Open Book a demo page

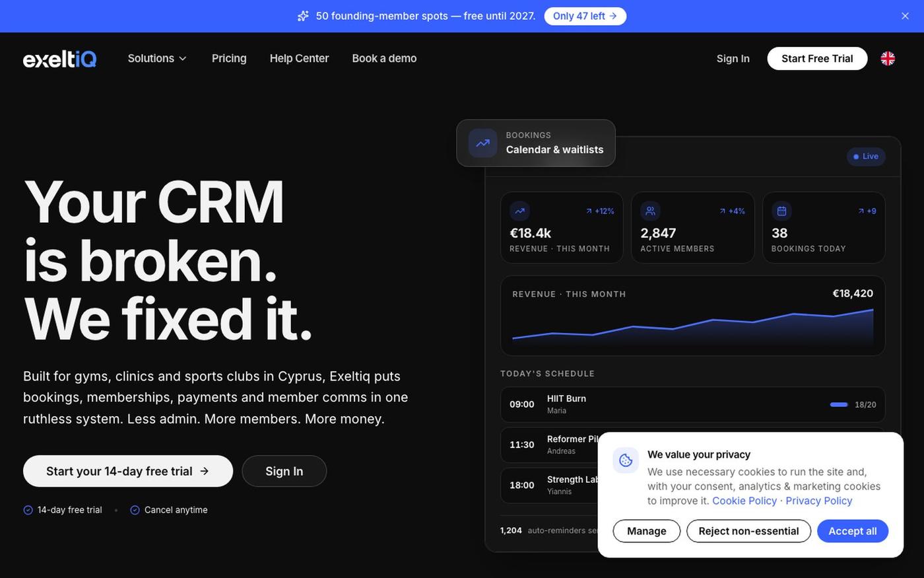pyautogui.click(x=384, y=58)
